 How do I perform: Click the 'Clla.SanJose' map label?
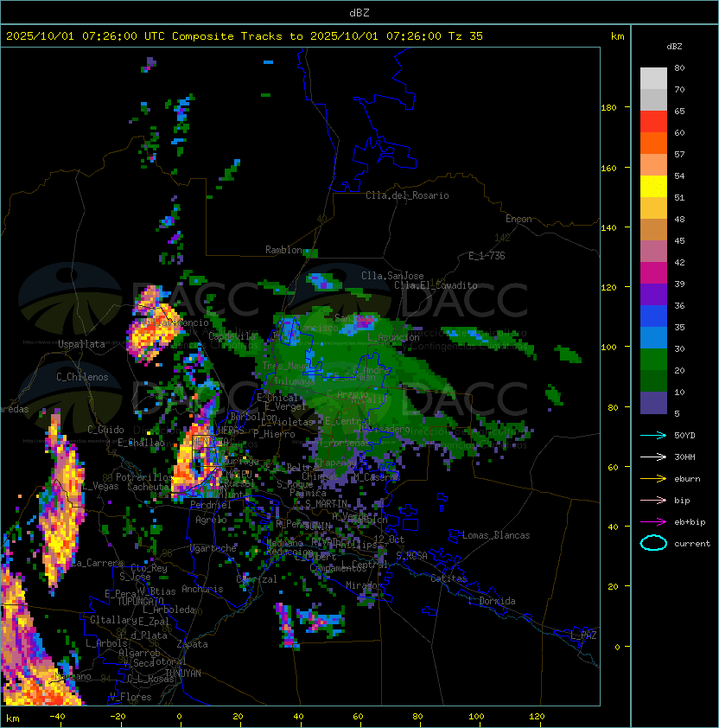(392, 276)
